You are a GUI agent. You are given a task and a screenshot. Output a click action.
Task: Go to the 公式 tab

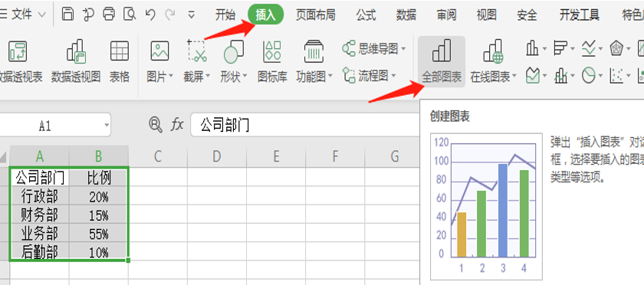coord(366,15)
